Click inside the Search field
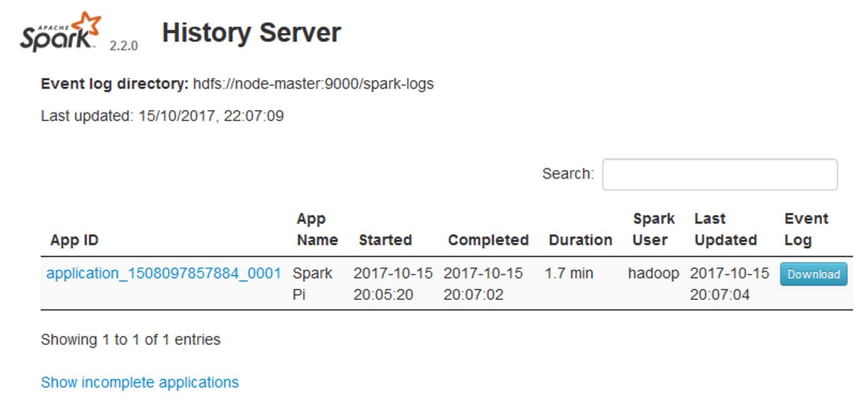 pos(719,174)
